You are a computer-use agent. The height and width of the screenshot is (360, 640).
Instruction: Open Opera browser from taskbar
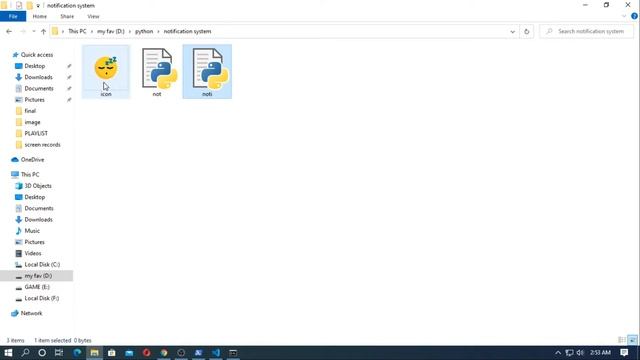click(x=147, y=353)
